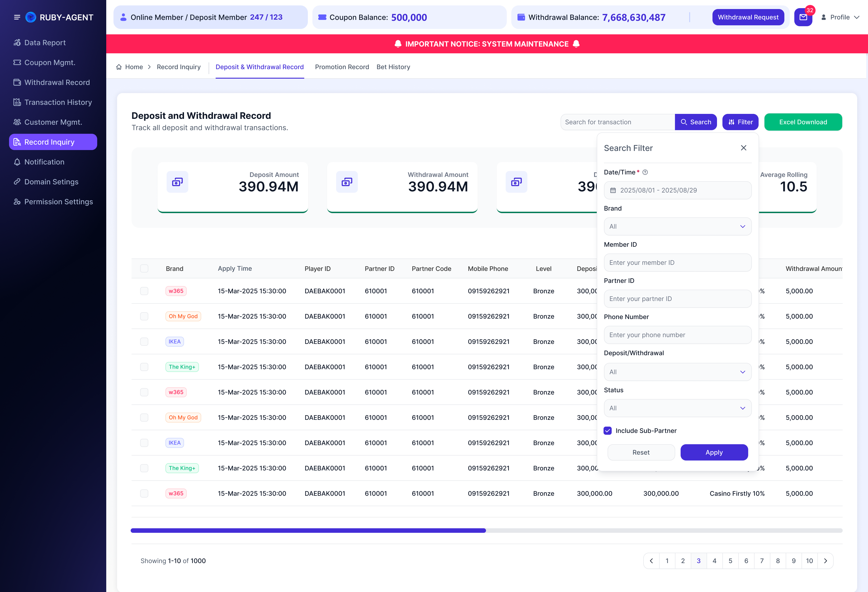868x592 pixels.
Task: Focus the Phone Number input field
Action: (677, 335)
